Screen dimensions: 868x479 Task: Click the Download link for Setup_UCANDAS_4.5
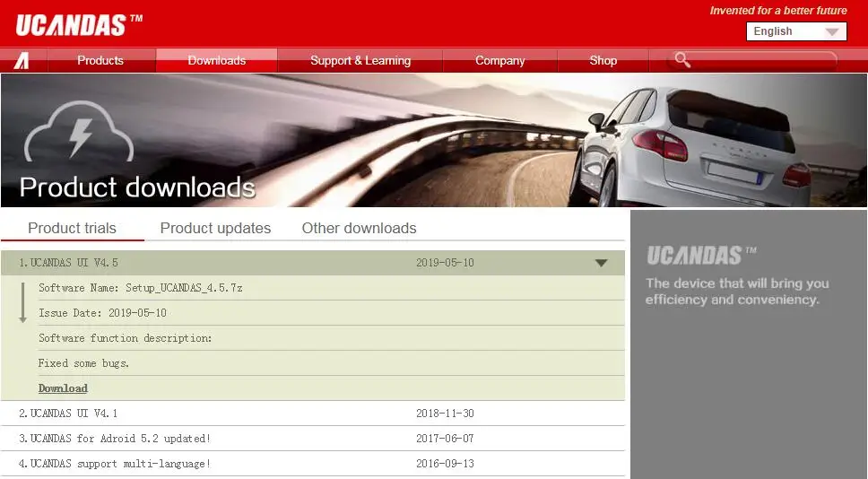click(x=63, y=388)
